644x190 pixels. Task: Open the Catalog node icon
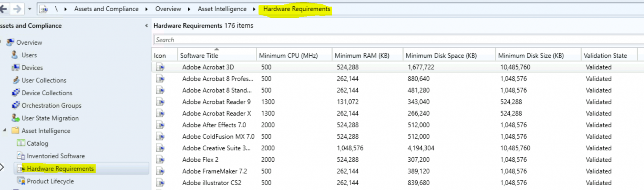[21, 143]
